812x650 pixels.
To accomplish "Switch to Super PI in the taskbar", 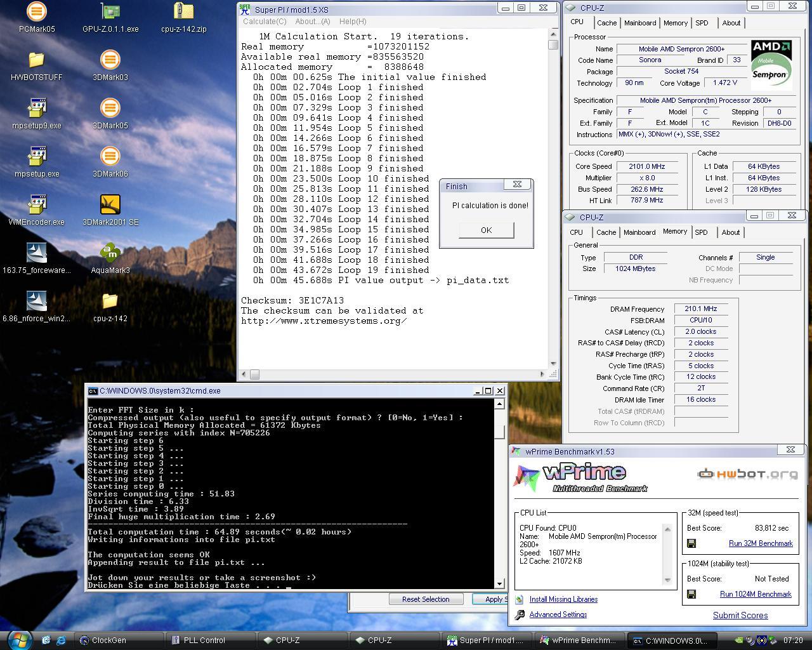I will pos(487,640).
